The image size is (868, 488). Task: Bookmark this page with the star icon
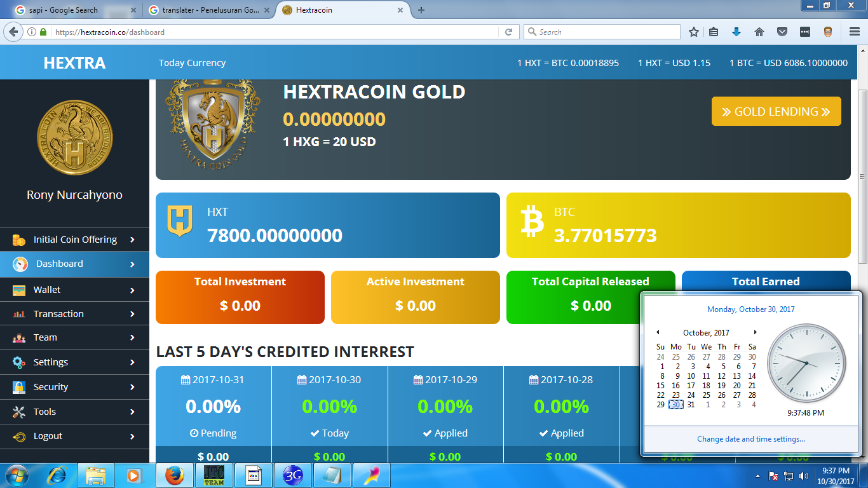click(x=694, y=32)
